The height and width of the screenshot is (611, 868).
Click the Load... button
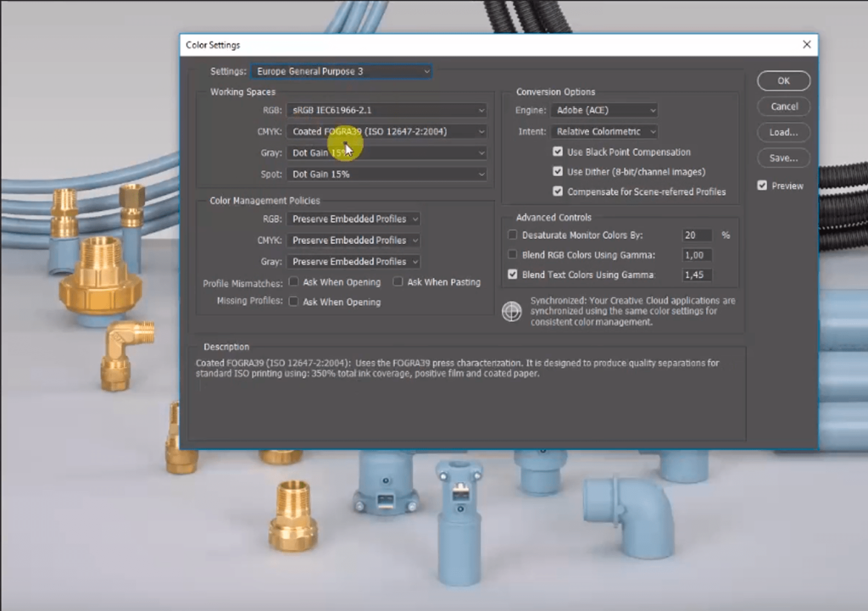click(783, 132)
